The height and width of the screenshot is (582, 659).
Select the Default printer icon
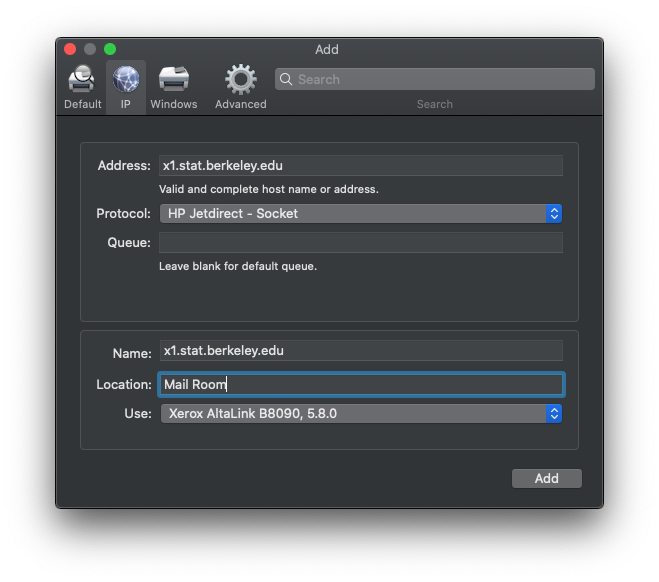coord(82,79)
